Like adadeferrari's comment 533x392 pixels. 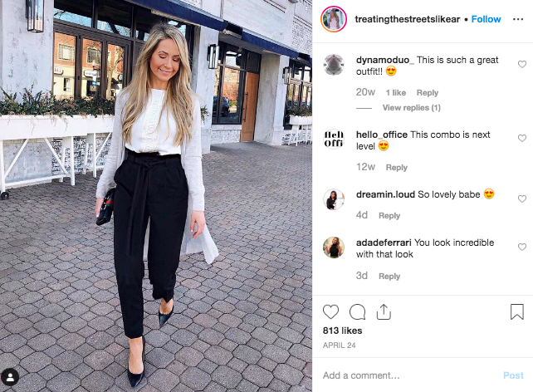tap(521, 247)
